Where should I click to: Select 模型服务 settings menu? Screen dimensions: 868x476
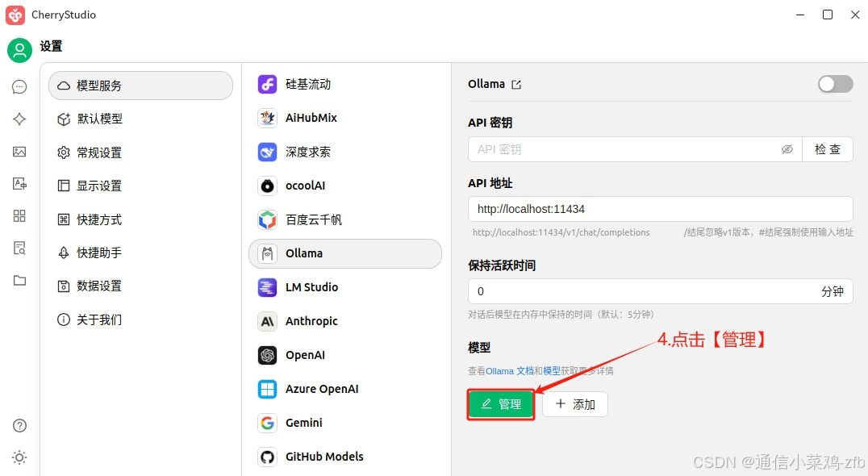[140, 86]
